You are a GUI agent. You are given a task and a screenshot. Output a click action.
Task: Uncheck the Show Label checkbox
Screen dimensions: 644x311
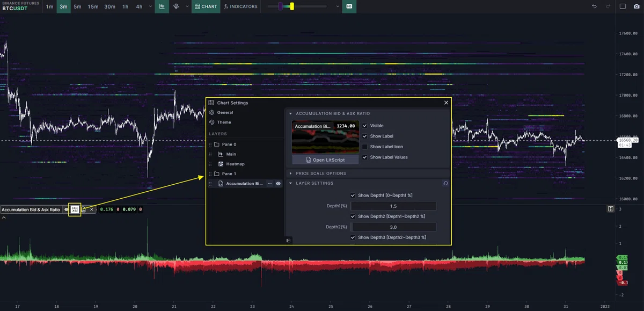[365, 136]
